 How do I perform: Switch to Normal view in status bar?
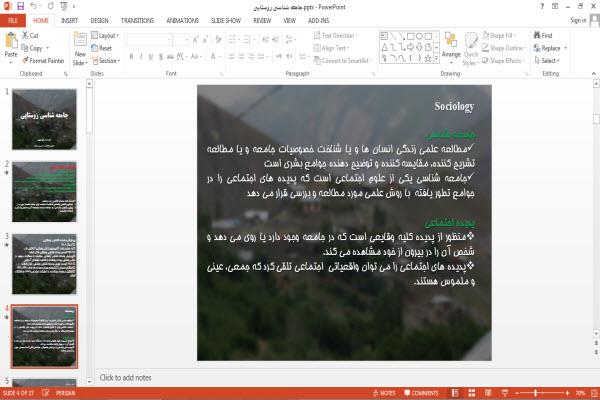(x=455, y=393)
